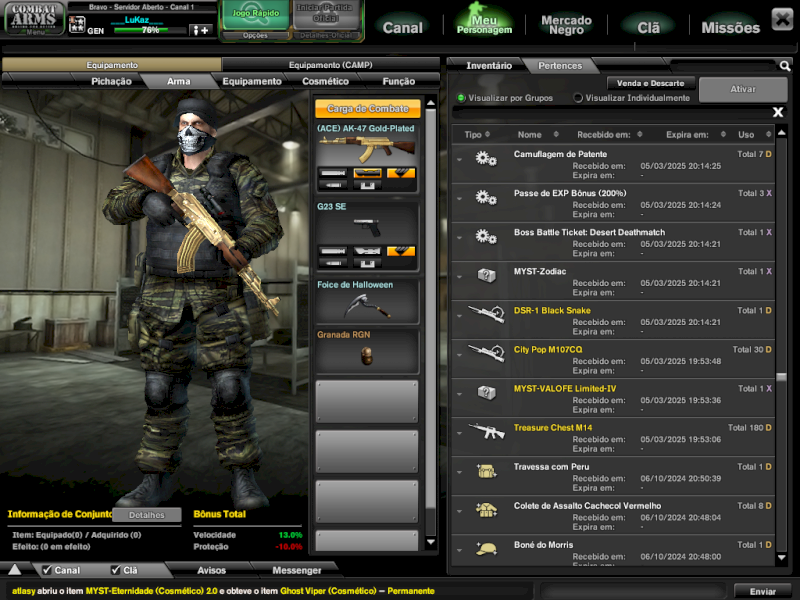
Task: Expand chat with the triangle icon
Action: pyautogui.click(x=15, y=569)
